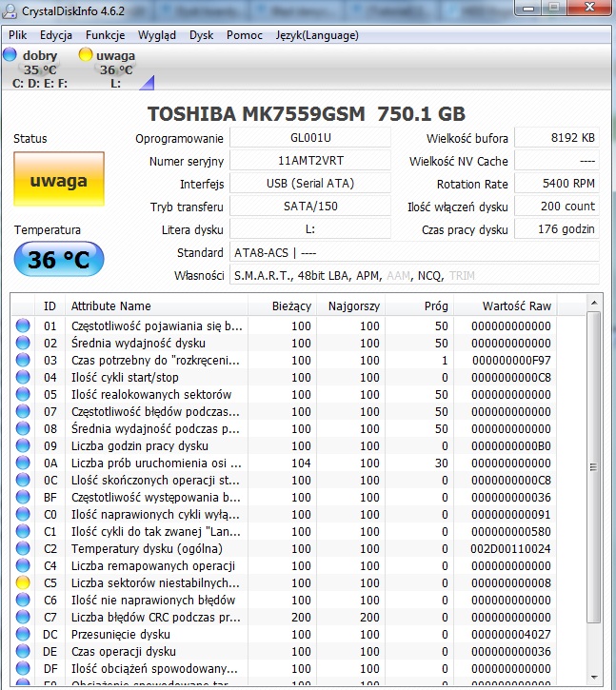Click the serial number field 11AMT2VRT
Image resolution: width=616 pixels, height=690 pixels.
tap(310, 161)
